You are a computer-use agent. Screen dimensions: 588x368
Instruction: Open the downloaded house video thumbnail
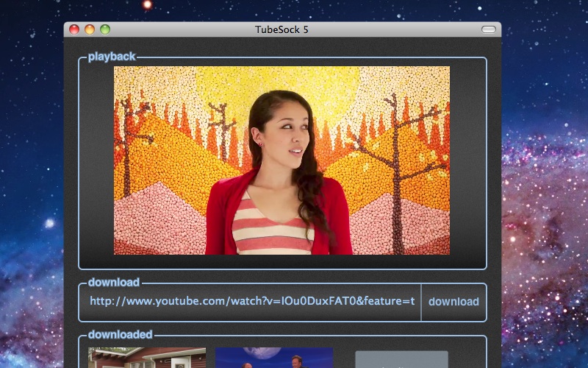coord(146,358)
